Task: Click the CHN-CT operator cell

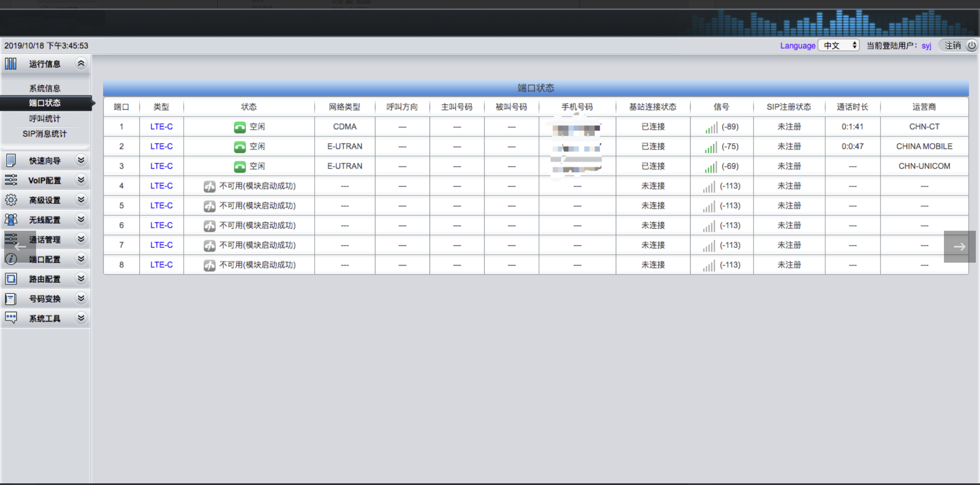Action: [924, 127]
